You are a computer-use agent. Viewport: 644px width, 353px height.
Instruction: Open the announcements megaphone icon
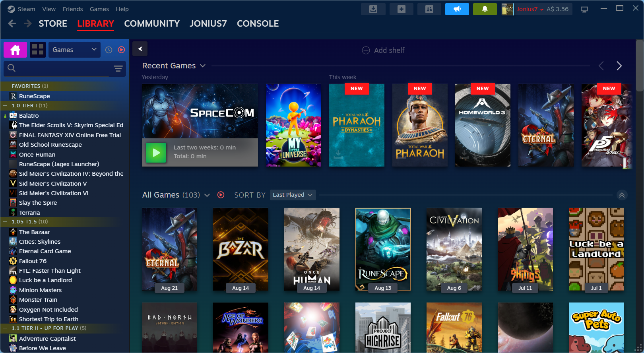click(x=457, y=9)
